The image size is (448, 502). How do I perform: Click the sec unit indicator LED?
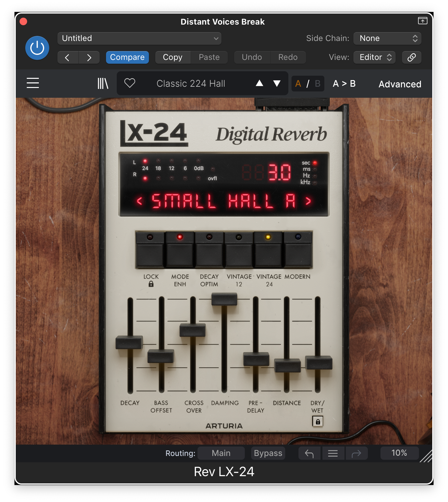pos(315,163)
